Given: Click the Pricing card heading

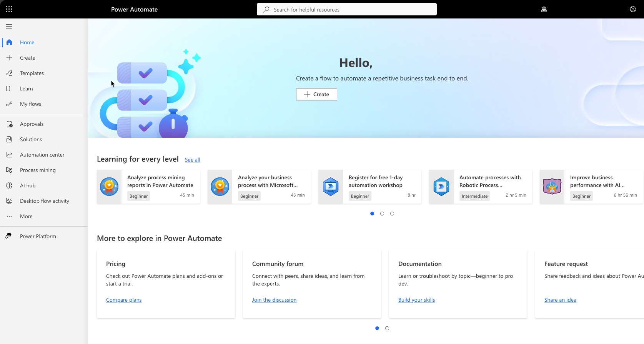Looking at the screenshot, I should 116,264.
